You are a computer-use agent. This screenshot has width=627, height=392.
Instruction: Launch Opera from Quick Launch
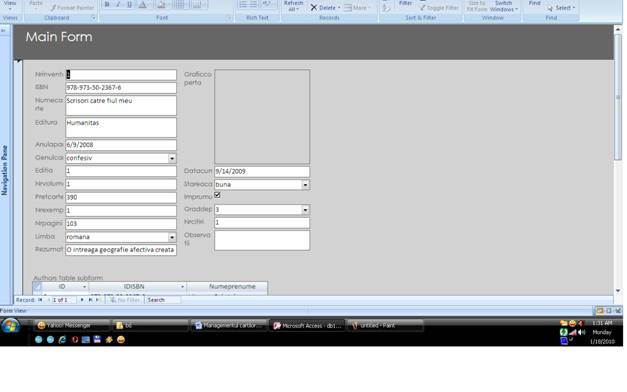point(75,340)
